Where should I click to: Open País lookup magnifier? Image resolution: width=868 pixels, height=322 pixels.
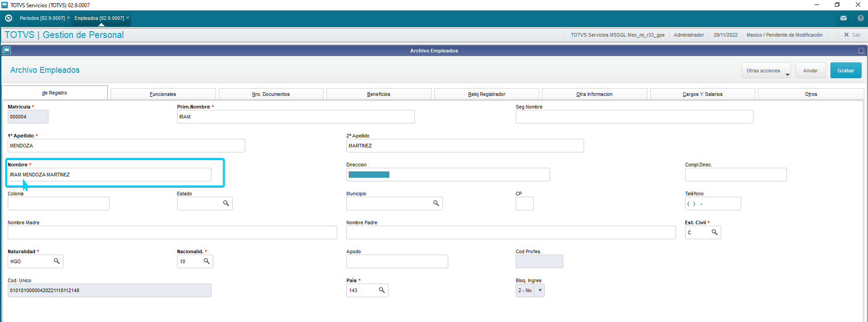[x=382, y=290]
